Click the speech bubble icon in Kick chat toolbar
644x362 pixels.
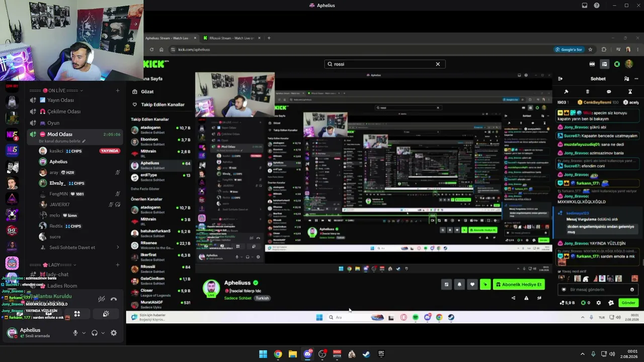[x=609, y=92]
